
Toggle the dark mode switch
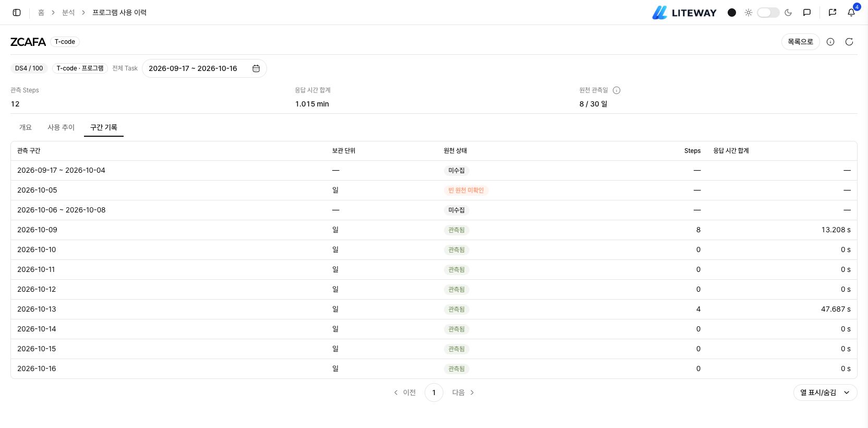[x=768, y=13]
